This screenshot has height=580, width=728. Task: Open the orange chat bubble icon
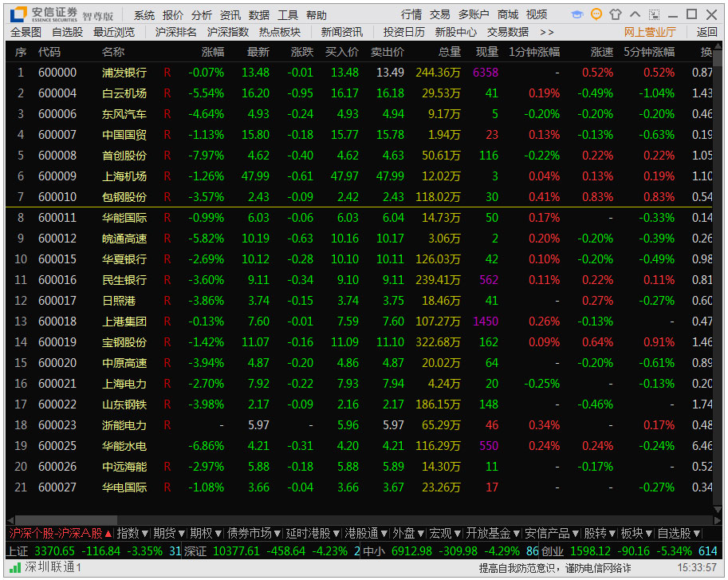(x=596, y=14)
